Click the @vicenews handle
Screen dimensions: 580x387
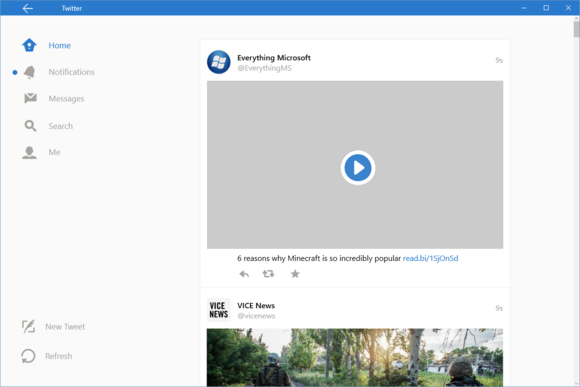256,316
